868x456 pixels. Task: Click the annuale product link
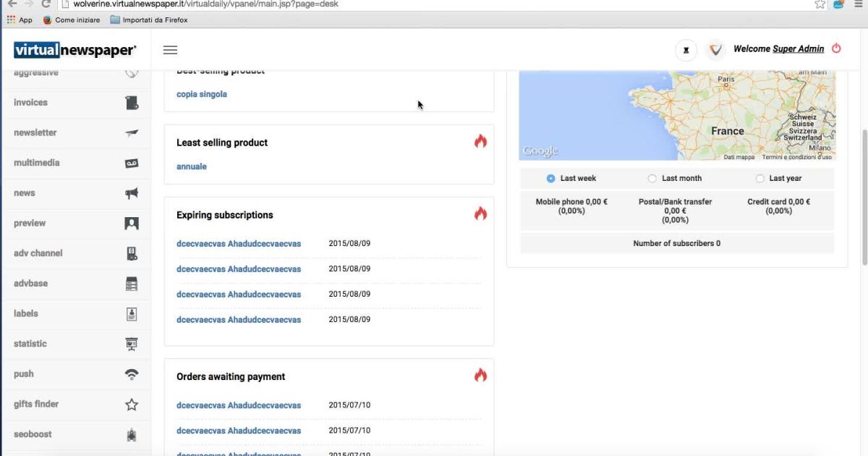[191, 166]
